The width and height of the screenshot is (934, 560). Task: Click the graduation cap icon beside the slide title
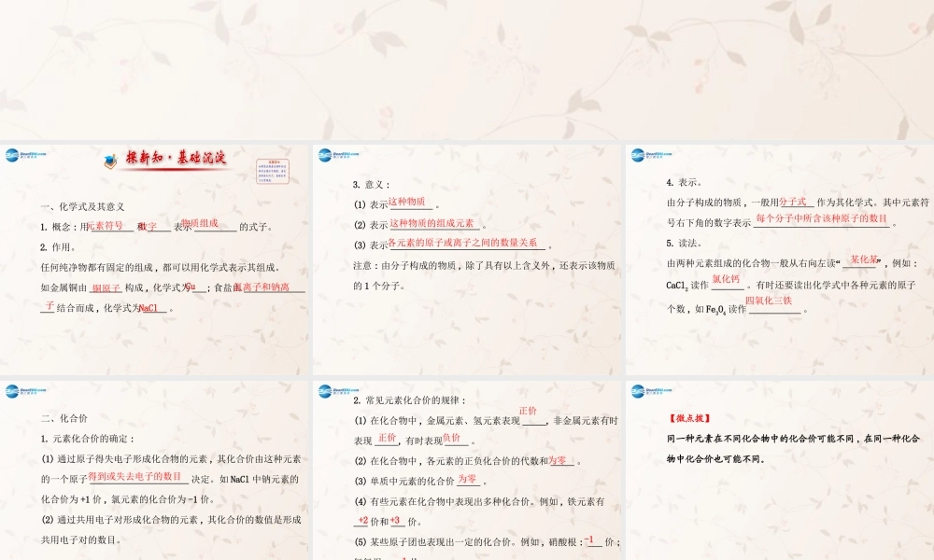110,161
